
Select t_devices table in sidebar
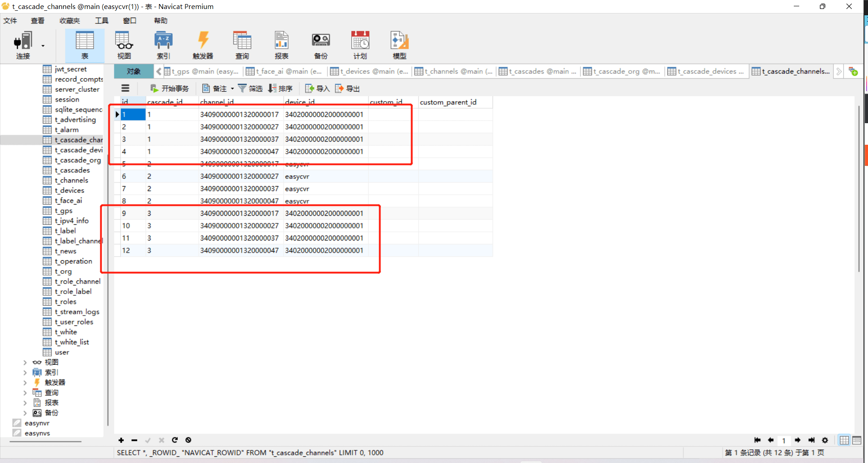coord(69,191)
